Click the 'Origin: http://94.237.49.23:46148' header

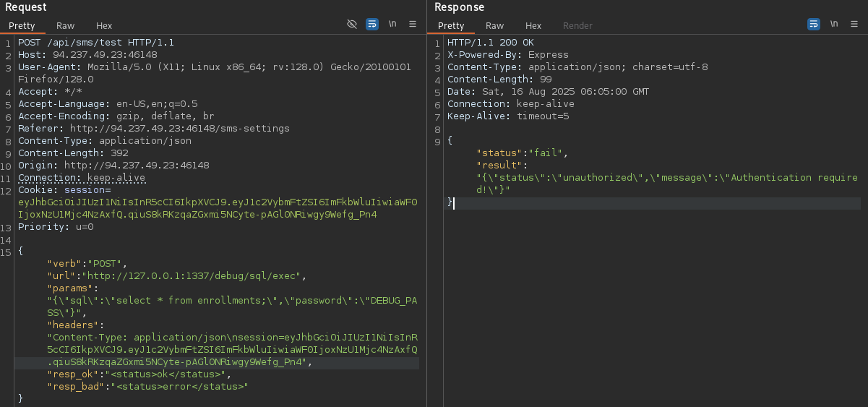[113, 166]
